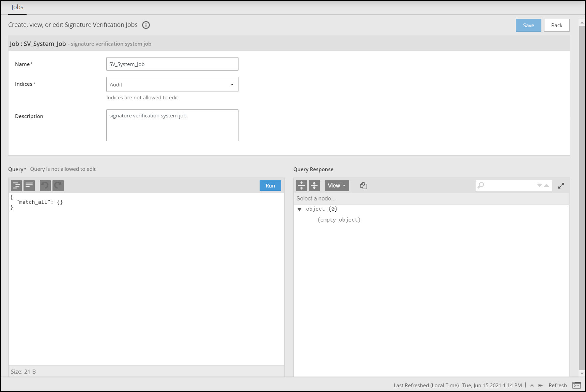Jump to next search result arrow

539,185
